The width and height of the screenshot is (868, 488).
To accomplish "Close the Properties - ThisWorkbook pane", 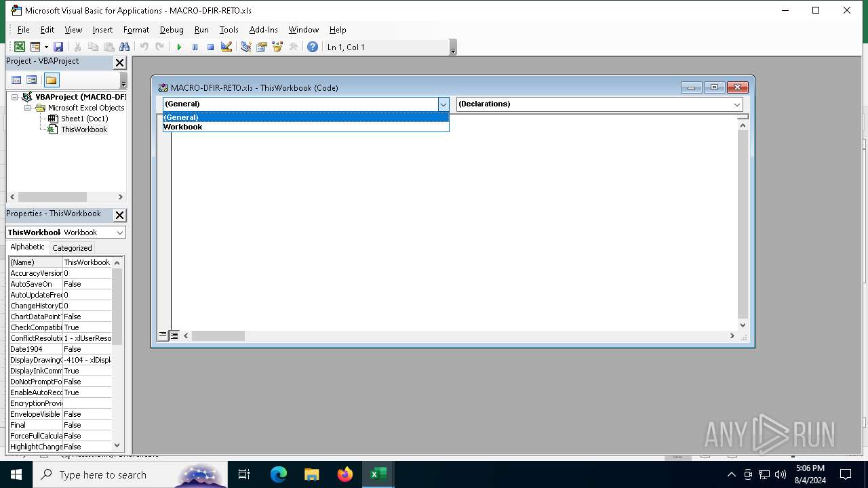I will 119,215.
